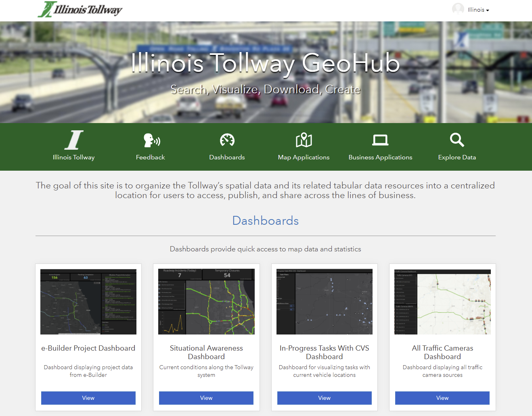Open the Illinois user account dropdown
Screen dimensions: 532x416
pyautogui.click(x=478, y=10)
